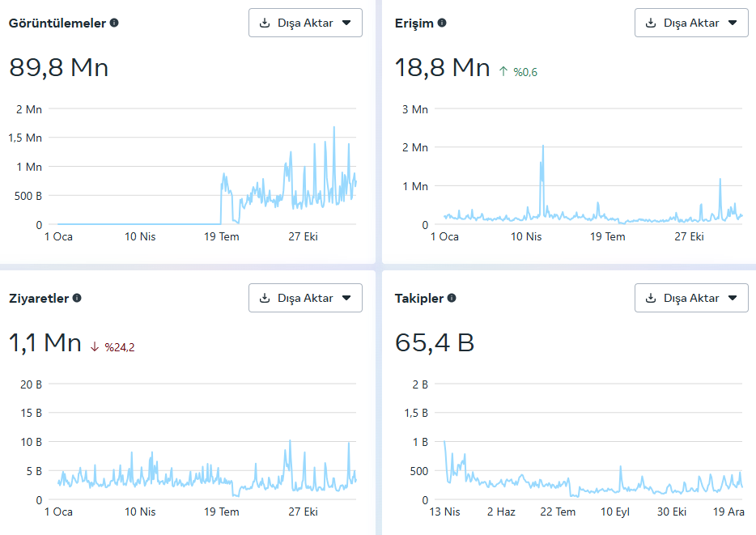Click download icon in Takipler export button
This screenshot has width=756, height=535.
pos(651,298)
